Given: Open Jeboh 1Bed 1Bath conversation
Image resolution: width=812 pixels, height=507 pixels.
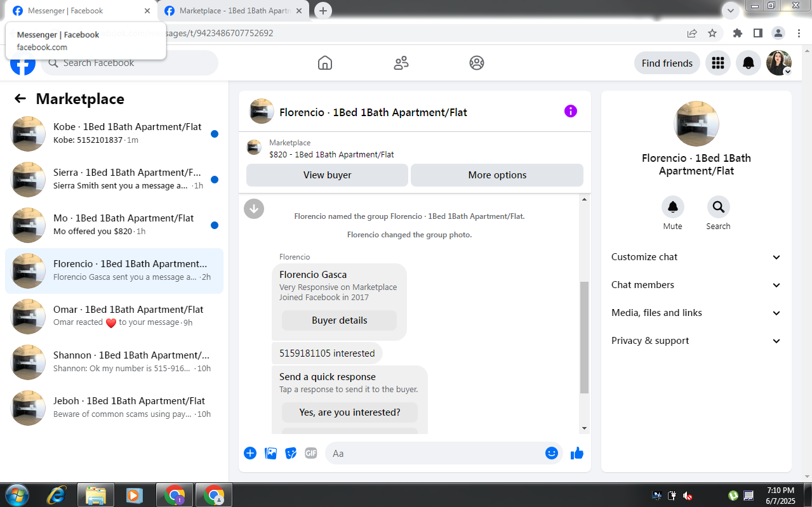Looking at the screenshot, I should [114, 407].
